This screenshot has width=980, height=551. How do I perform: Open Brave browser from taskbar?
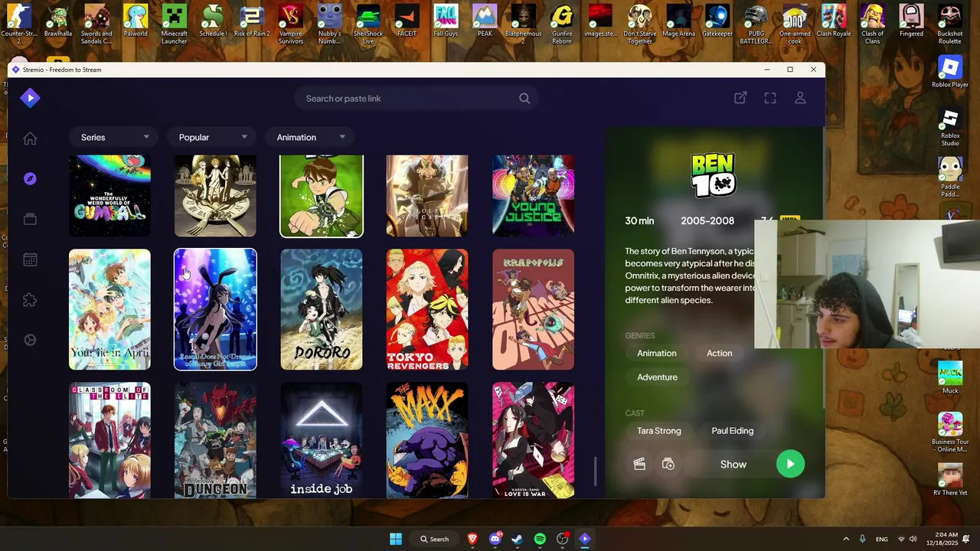[x=472, y=539]
